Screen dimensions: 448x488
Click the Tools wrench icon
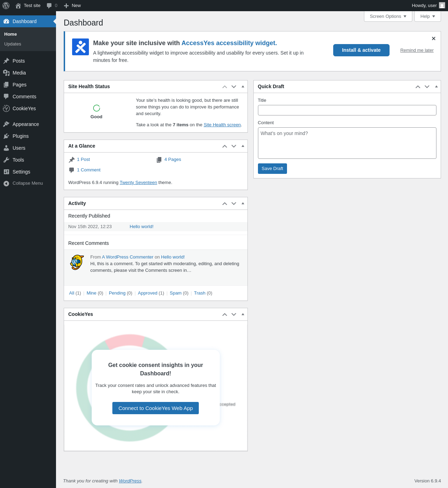coord(6,160)
